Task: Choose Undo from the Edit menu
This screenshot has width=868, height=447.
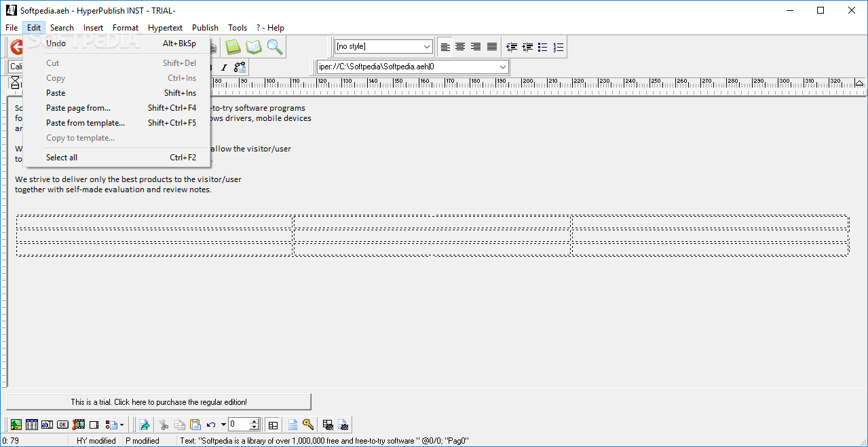Action: tap(117, 43)
